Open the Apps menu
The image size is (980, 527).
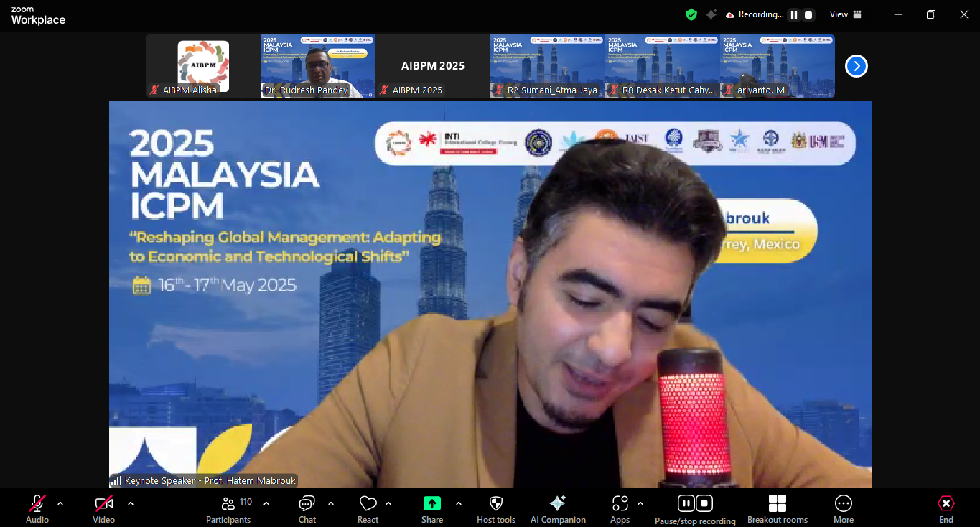point(620,508)
